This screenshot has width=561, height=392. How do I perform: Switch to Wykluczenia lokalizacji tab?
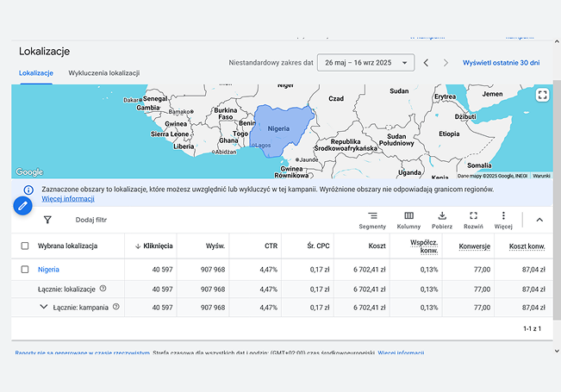click(x=103, y=73)
